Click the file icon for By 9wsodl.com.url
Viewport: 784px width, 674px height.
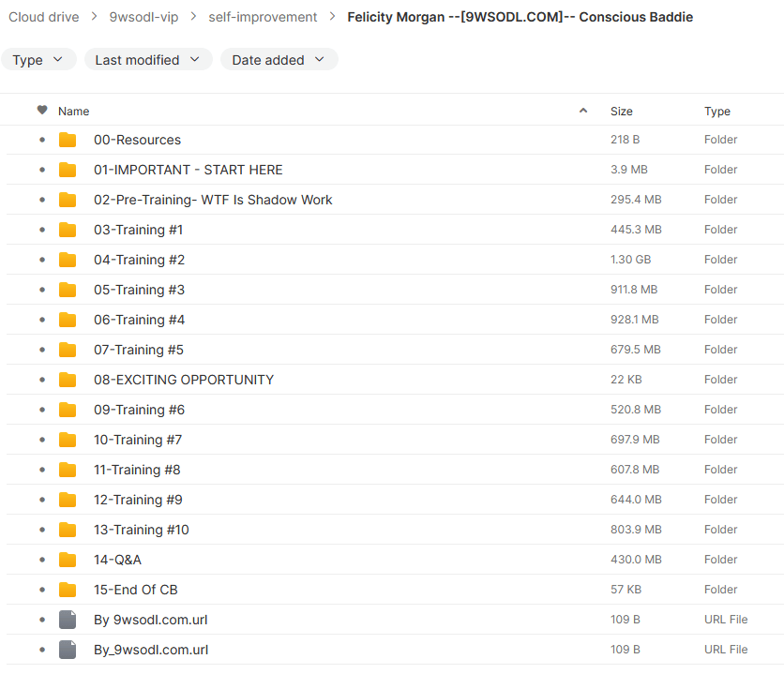point(68,620)
